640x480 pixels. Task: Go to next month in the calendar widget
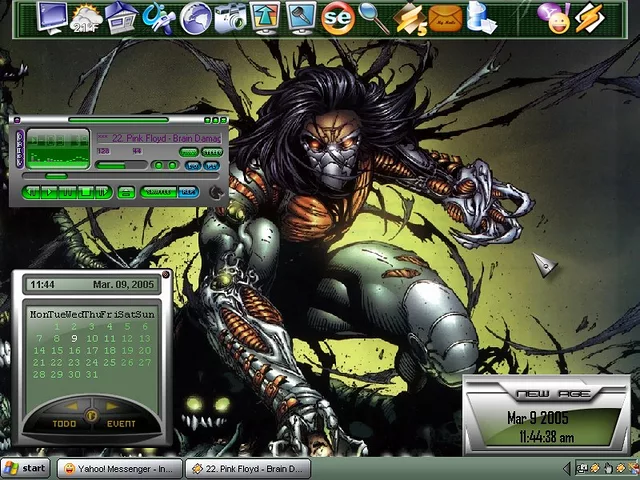pos(111,407)
